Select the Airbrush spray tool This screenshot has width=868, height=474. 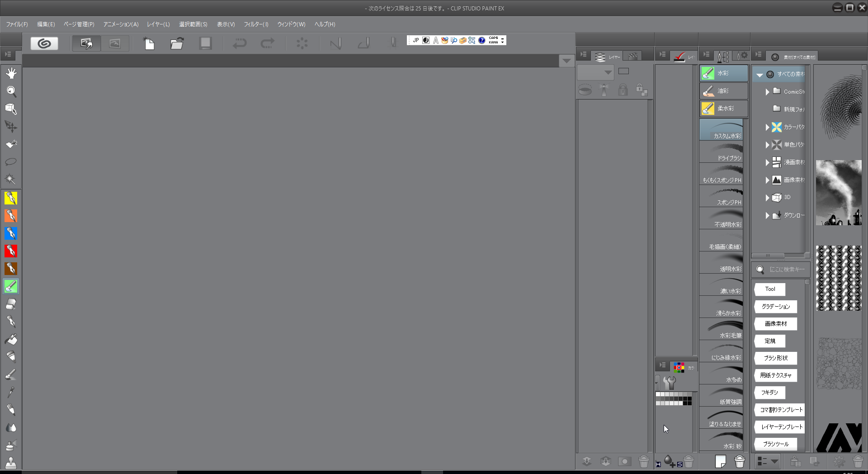pyautogui.click(x=11, y=445)
